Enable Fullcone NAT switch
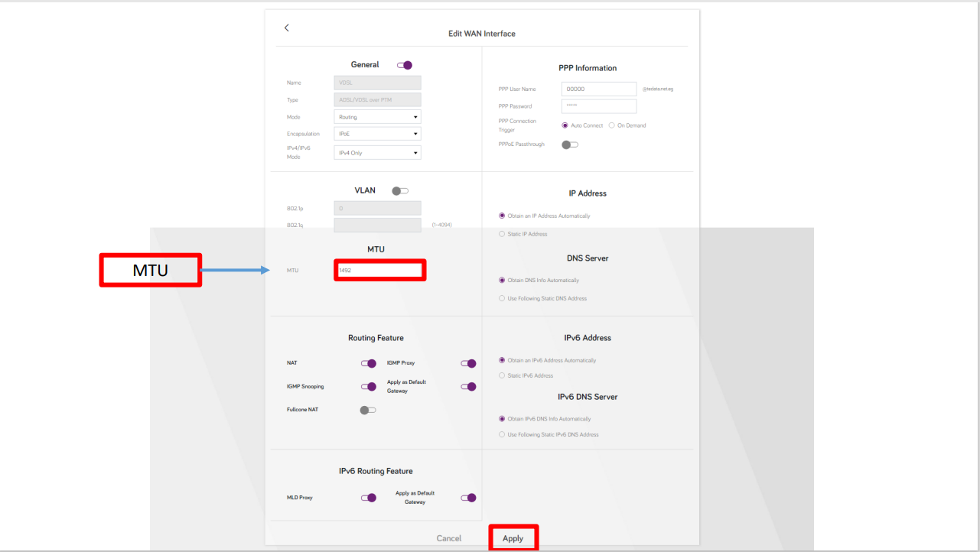Viewport: 980px width, 552px height. tap(368, 411)
